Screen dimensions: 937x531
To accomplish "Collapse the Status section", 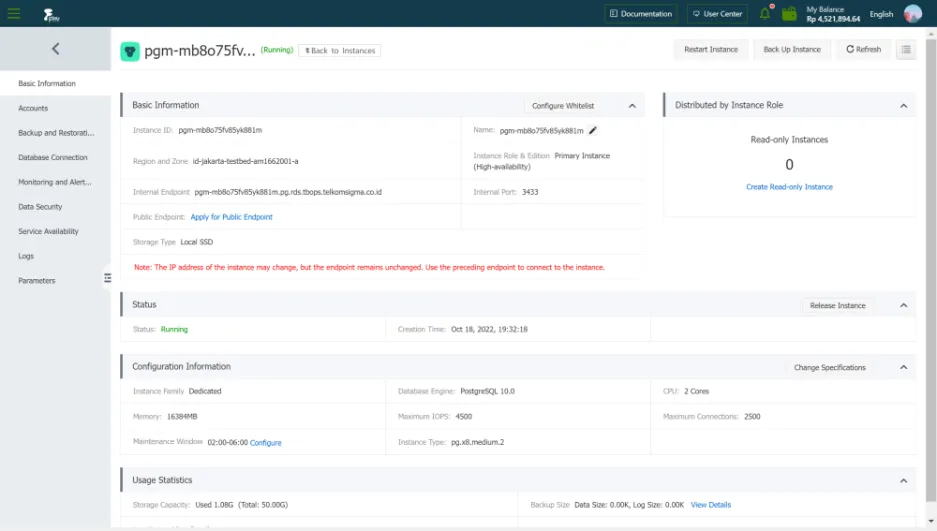I will click(x=903, y=305).
